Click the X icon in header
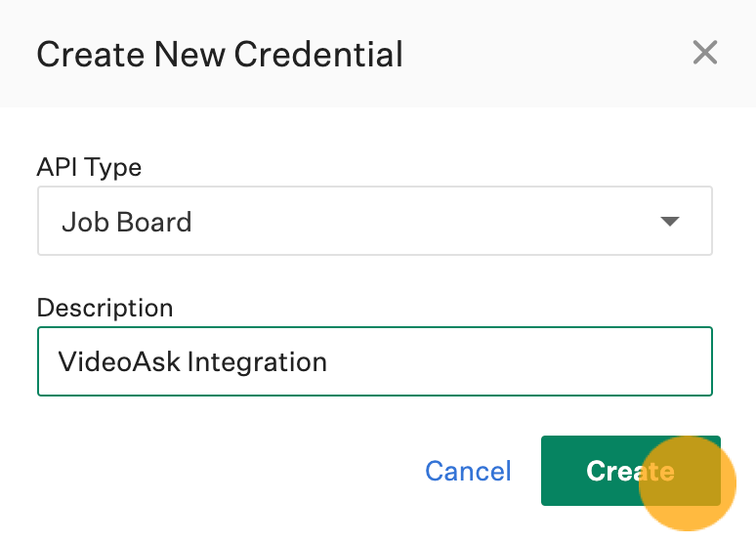756x543 pixels. tap(705, 52)
